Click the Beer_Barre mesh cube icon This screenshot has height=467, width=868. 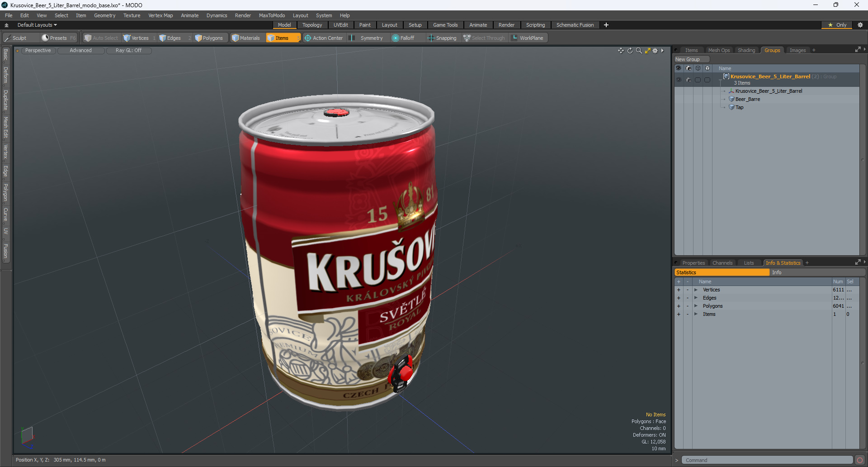tap(731, 99)
